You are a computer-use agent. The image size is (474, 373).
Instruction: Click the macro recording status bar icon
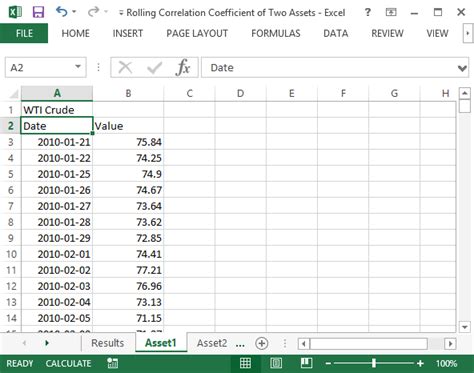[x=113, y=363]
